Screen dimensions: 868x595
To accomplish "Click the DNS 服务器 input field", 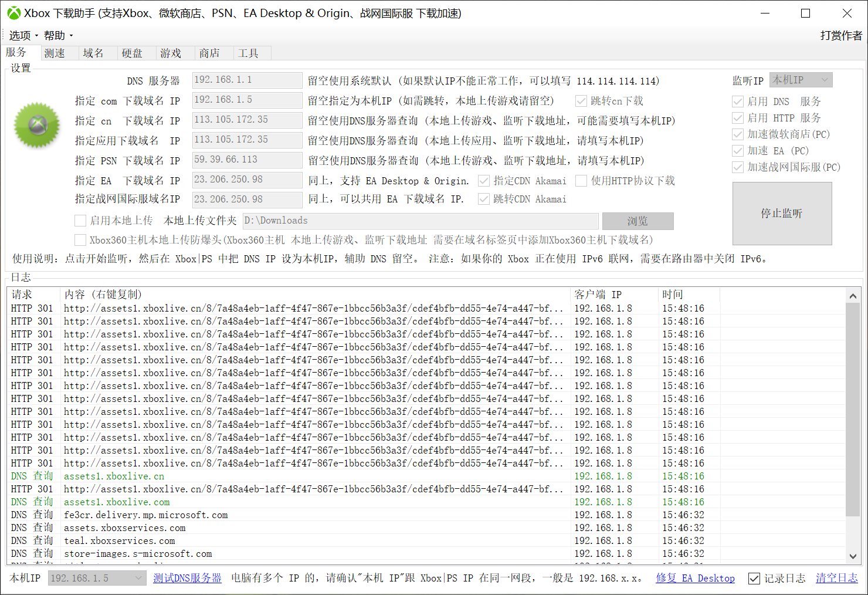I will pos(247,80).
